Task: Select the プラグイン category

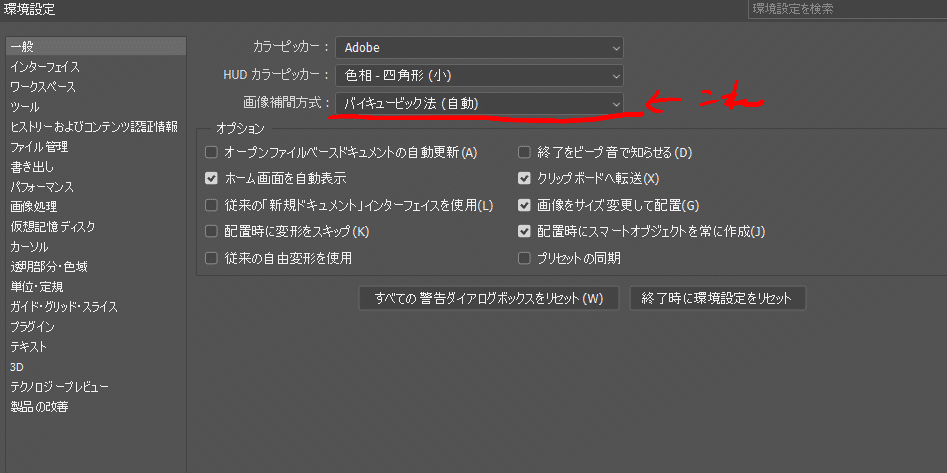Action: [x=33, y=327]
